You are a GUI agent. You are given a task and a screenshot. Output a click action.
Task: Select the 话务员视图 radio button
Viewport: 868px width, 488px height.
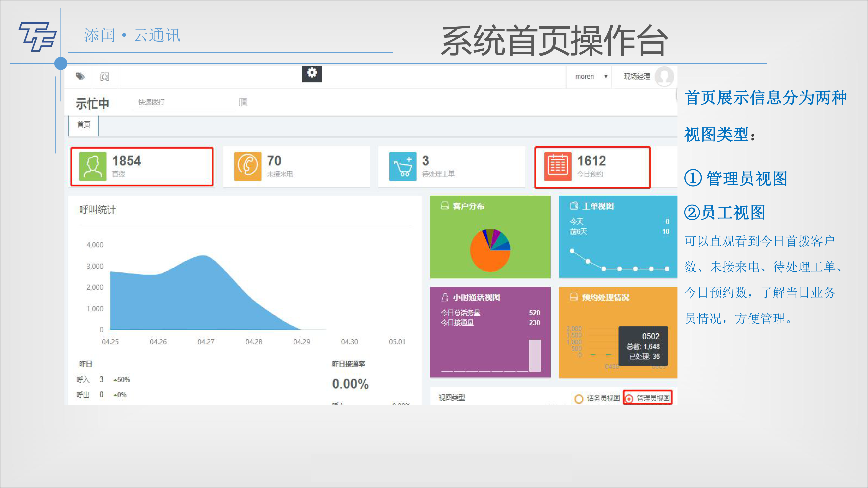coord(579,399)
